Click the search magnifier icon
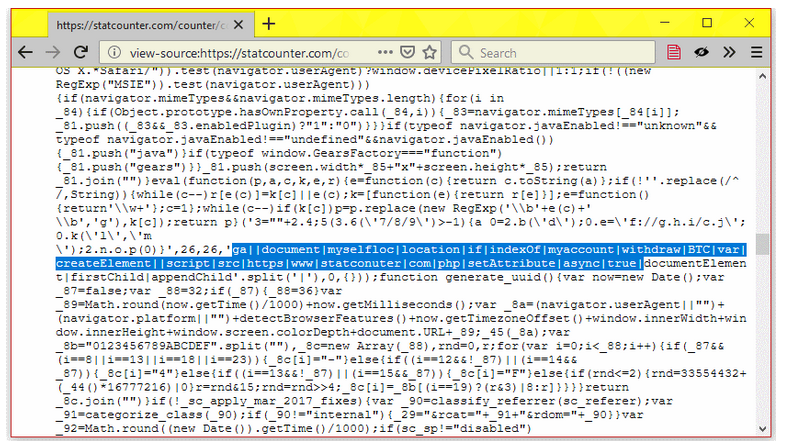Screen dimensions: 787x441 point(466,52)
